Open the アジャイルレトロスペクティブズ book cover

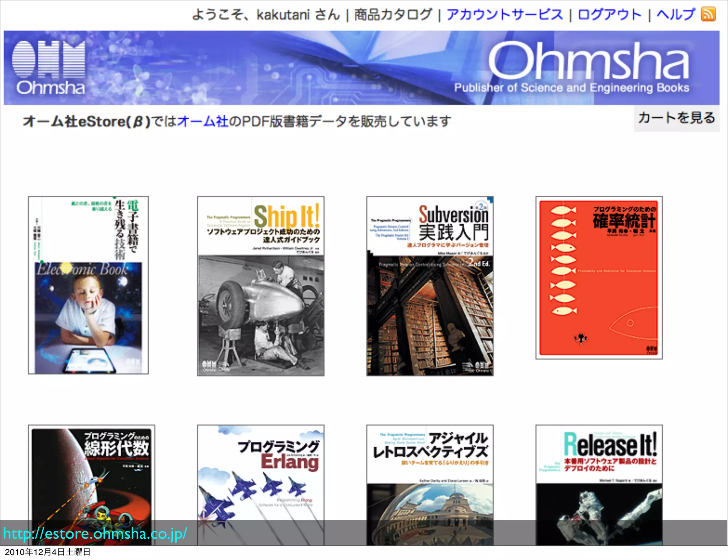(430, 485)
